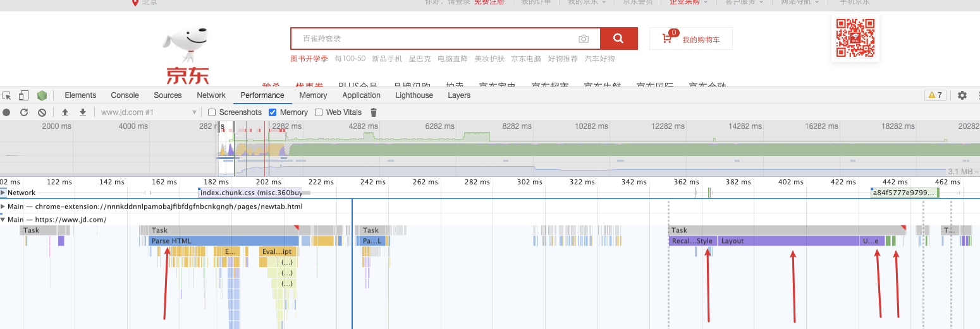This screenshot has width=980, height=329.
Task: Click the 京东电脑 search link
Action: (x=526, y=59)
